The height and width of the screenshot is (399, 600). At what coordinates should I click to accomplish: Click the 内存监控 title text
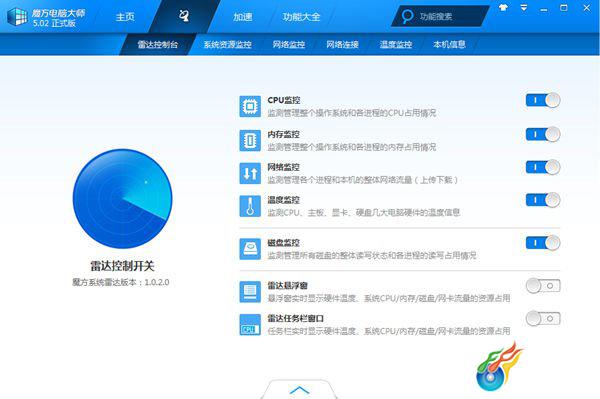click(x=284, y=134)
